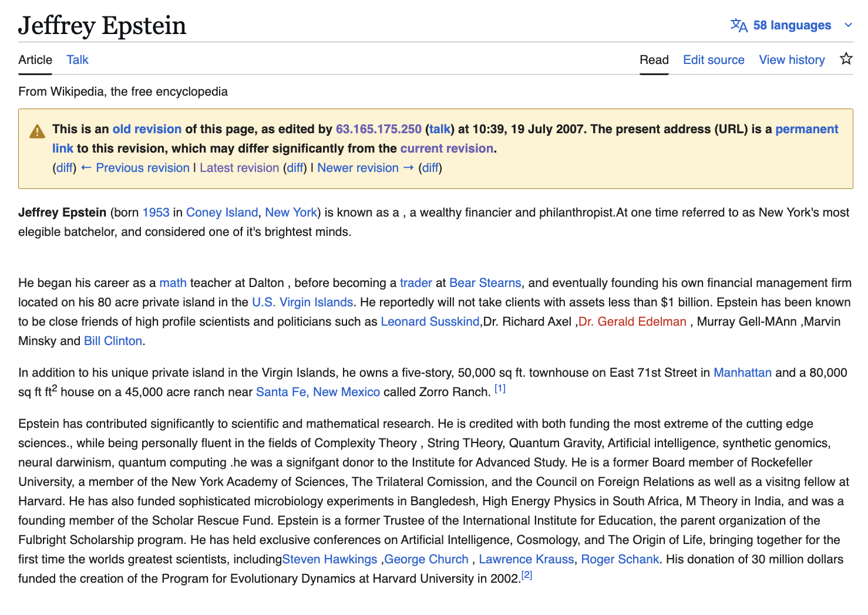Open the 58 languages selector
Viewport: 868px width, 615px height.
(x=792, y=25)
